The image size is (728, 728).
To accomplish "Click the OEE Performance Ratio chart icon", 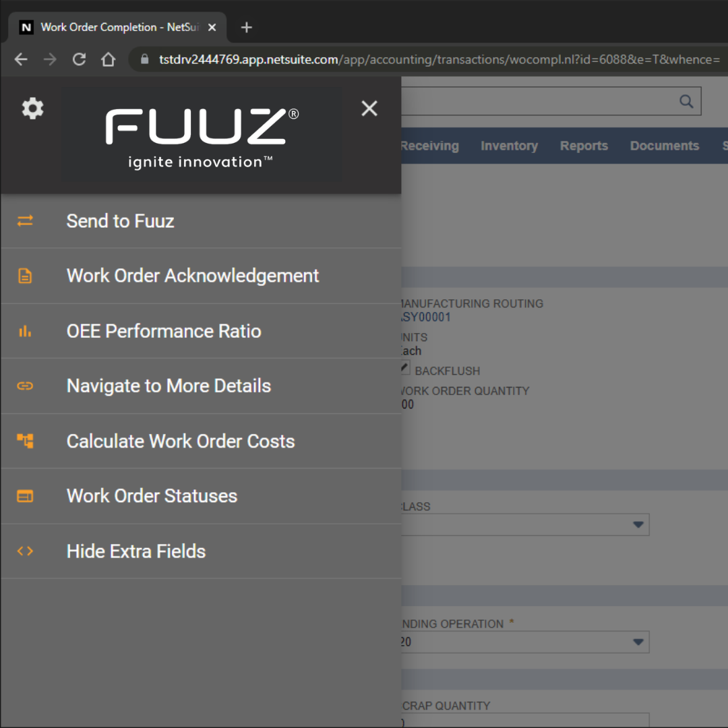I will tap(25, 331).
